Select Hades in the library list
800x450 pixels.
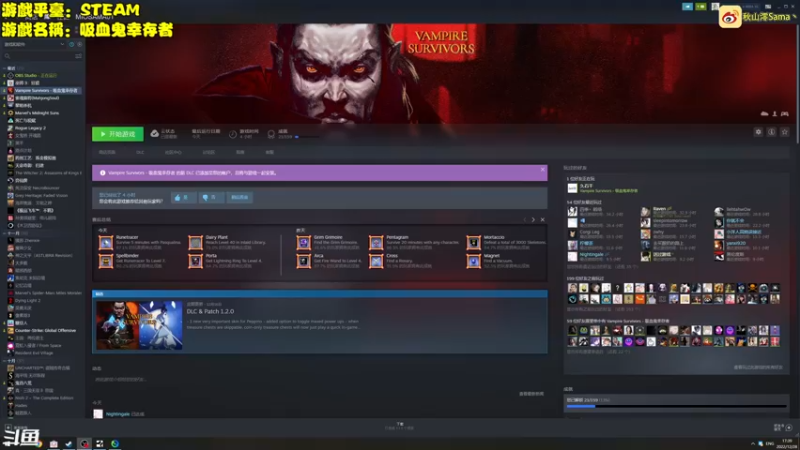[x=44, y=406]
